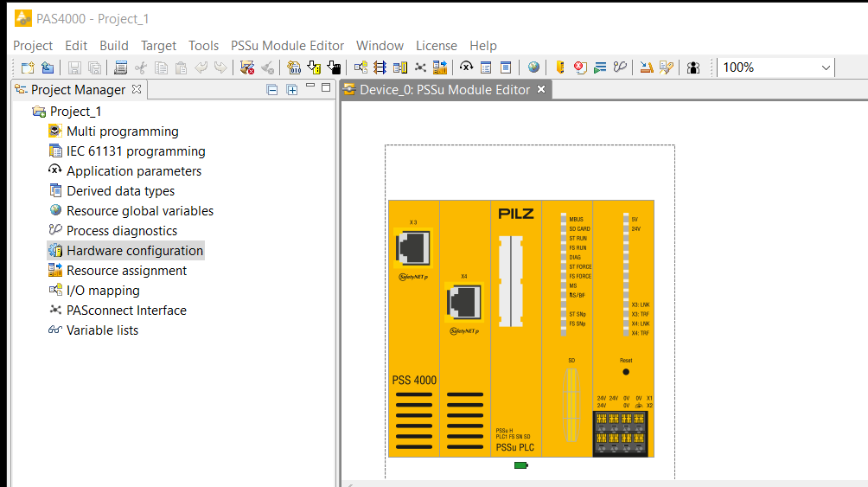Click the second blue window toolbar icon
The width and height of the screenshot is (868, 487).
(x=506, y=67)
